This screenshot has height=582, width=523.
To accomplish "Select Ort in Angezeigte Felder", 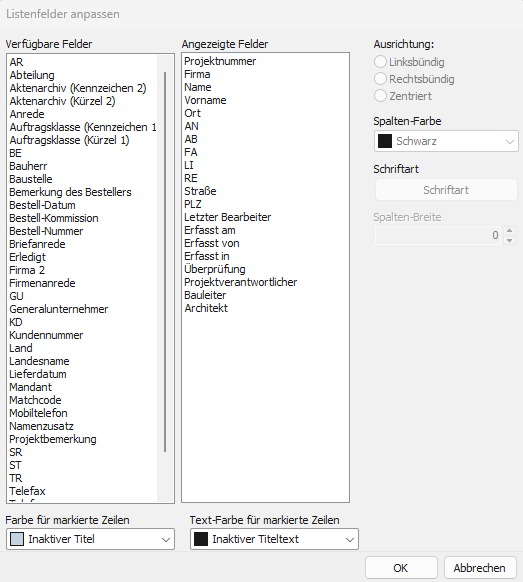I will pos(192,113).
